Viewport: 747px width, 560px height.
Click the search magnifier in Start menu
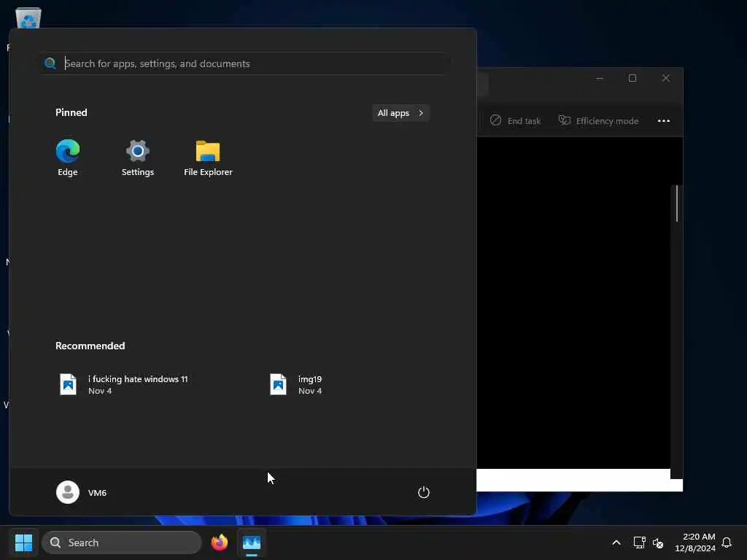click(50, 63)
